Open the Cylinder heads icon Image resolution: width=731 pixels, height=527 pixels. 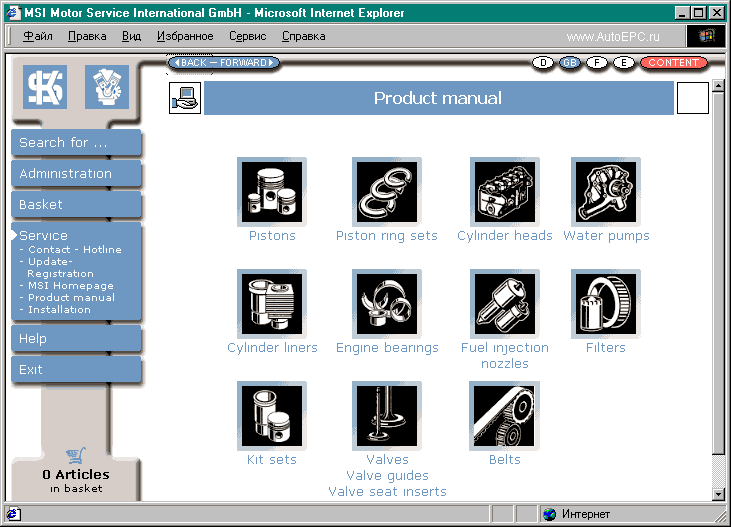[x=505, y=192]
